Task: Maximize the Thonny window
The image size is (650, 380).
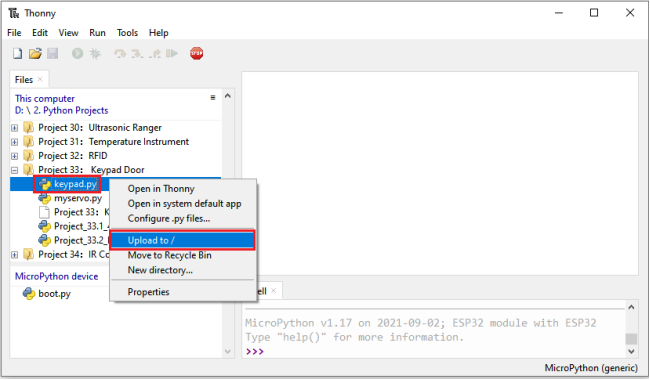Action: click(594, 13)
